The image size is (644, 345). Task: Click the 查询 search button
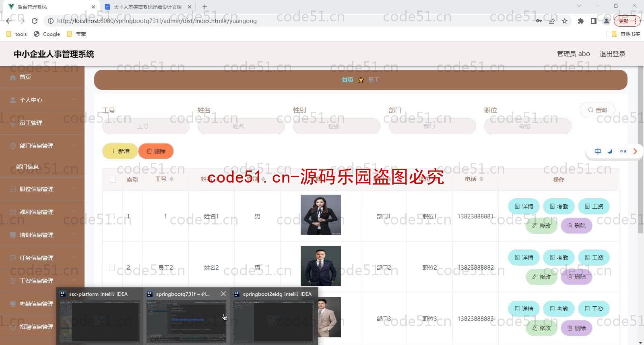[597, 110]
